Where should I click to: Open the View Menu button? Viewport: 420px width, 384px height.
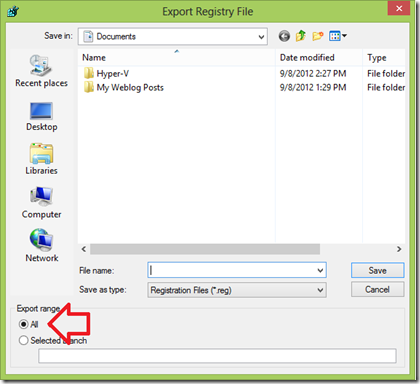pyautogui.click(x=338, y=36)
